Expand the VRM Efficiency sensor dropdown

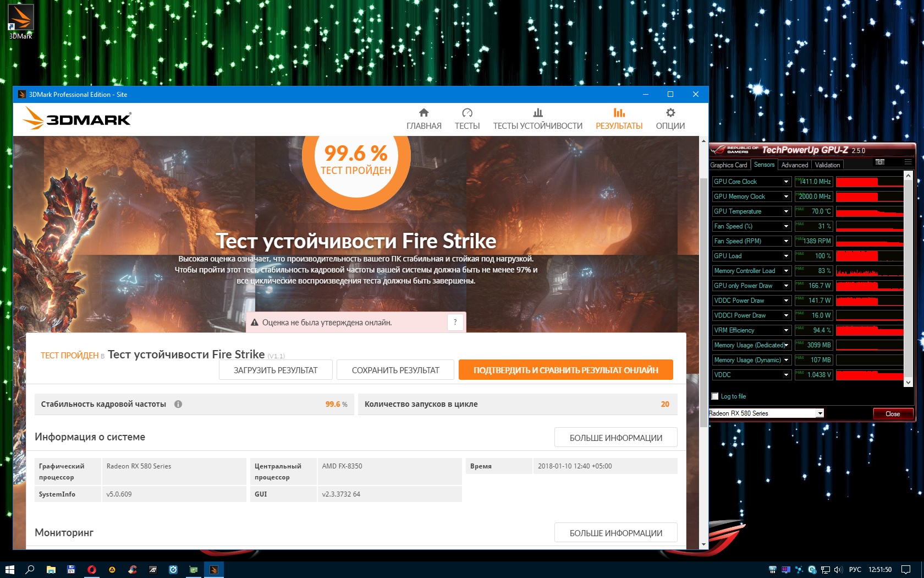[x=786, y=330]
